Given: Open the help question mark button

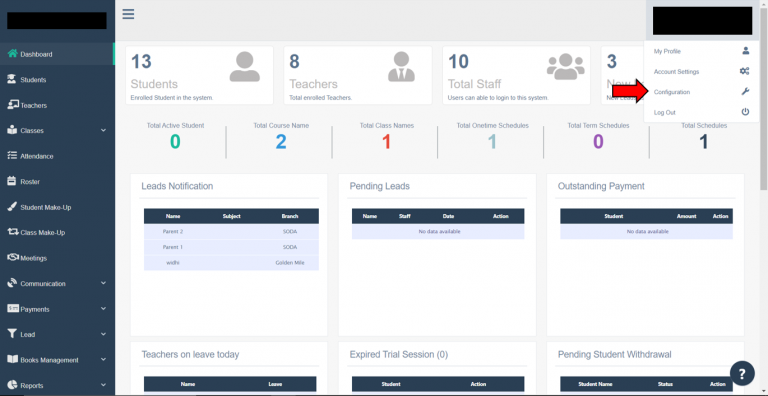Looking at the screenshot, I should pos(742,374).
